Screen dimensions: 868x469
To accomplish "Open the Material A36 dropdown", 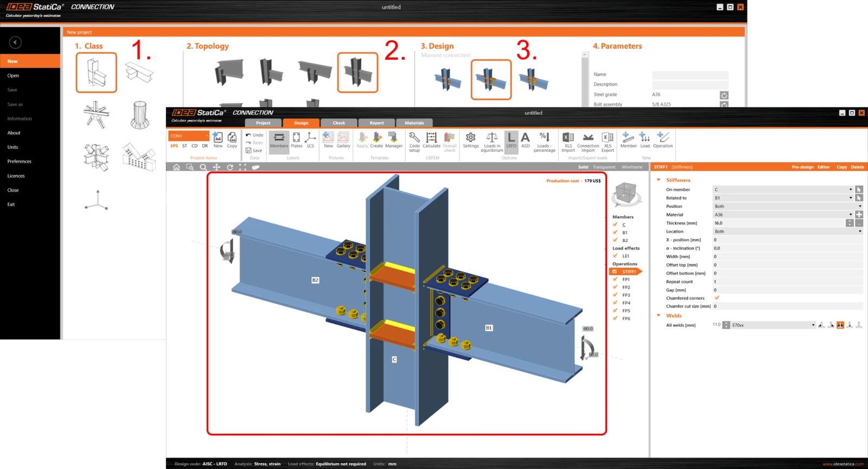I will [x=783, y=214].
